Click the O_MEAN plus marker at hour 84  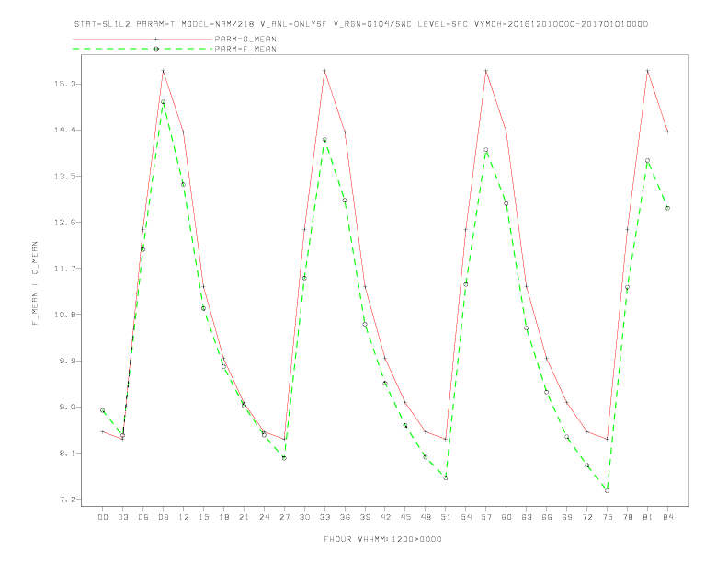[x=667, y=132]
